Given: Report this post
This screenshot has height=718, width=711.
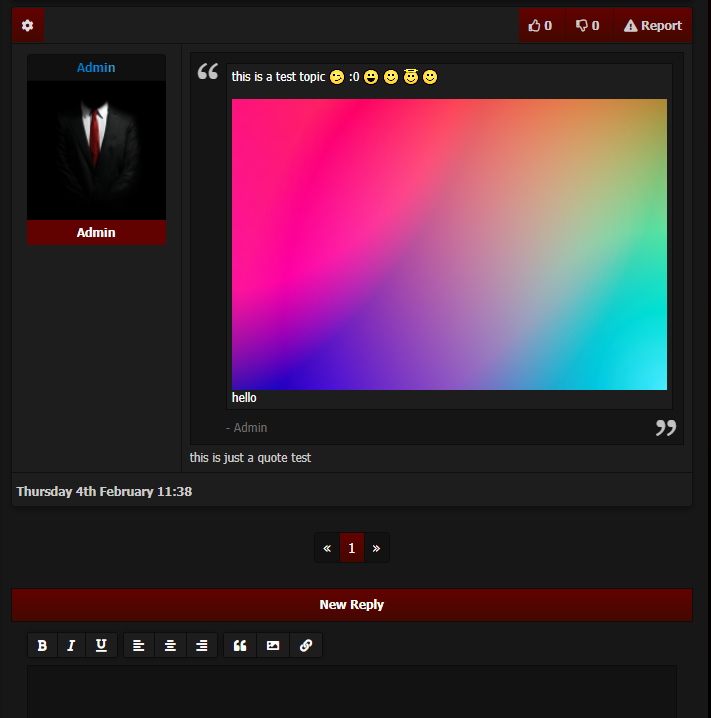Looking at the screenshot, I should [653, 25].
